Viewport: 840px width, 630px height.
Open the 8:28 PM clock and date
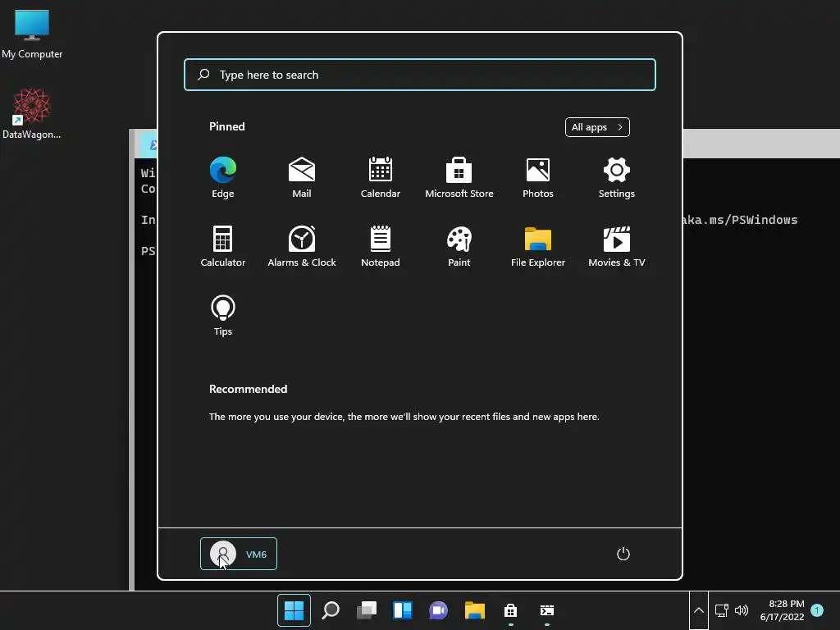[x=782, y=610]
